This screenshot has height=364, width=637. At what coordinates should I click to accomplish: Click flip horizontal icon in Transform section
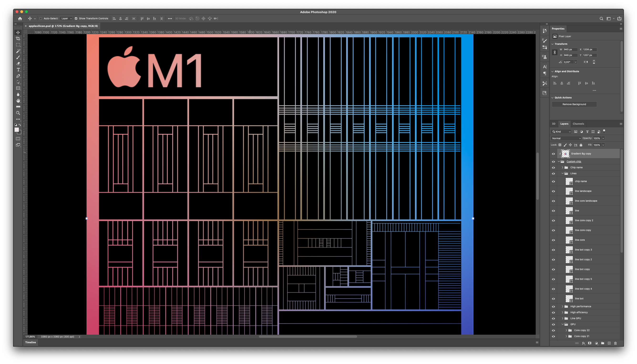pyautogui.click(x=586, y=62)
